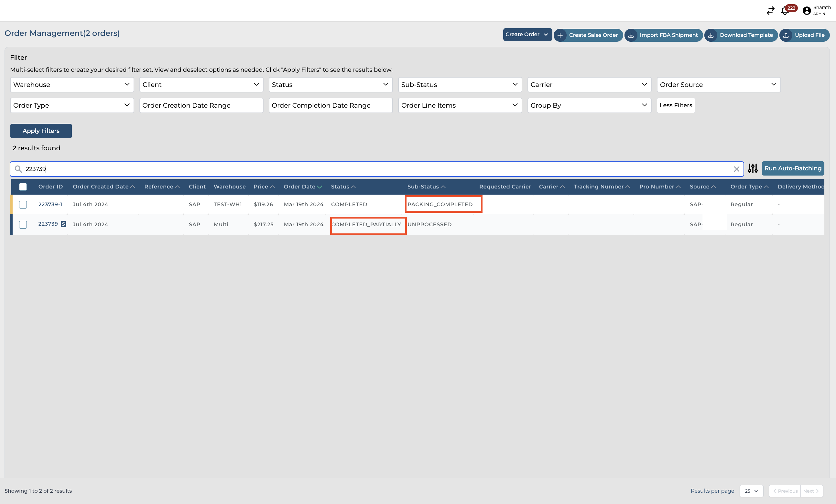Click the plus icon on Create Sales Order
This screenshot has width=836, height=504.
tap(560, 35)
